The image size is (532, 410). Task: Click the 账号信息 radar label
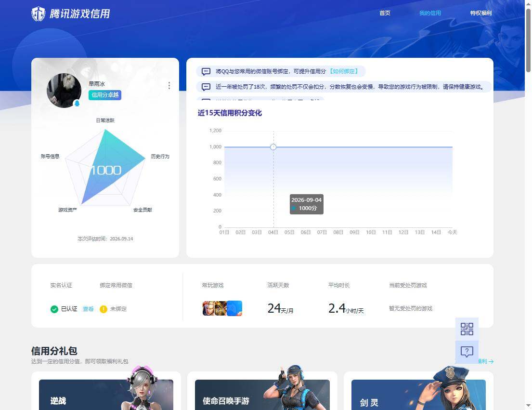pos(50,157)
